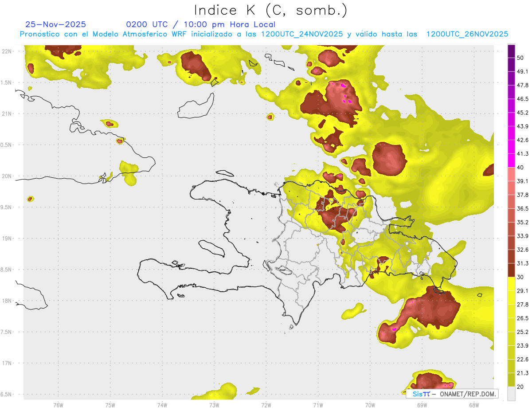The image size is (532, 411).
Task: Click the colorbar value "36.5"
Action: (523, 209)
